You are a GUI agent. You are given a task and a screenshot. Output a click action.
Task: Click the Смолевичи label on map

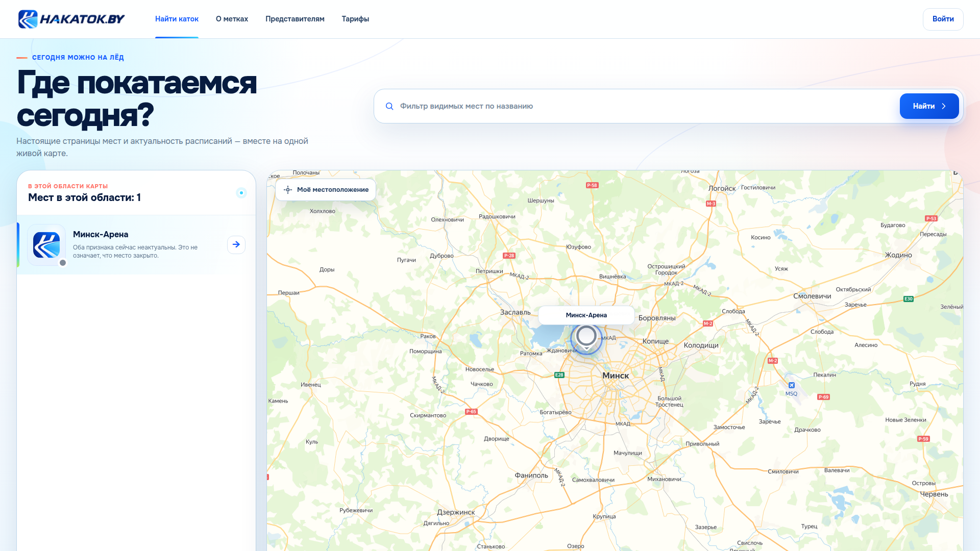click(x=812, y=296)
